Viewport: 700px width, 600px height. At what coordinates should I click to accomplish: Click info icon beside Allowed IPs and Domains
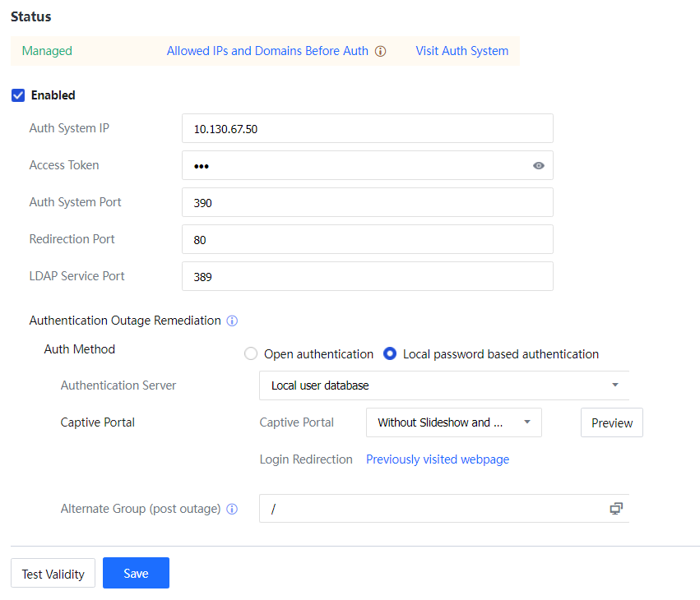point(380,51)
